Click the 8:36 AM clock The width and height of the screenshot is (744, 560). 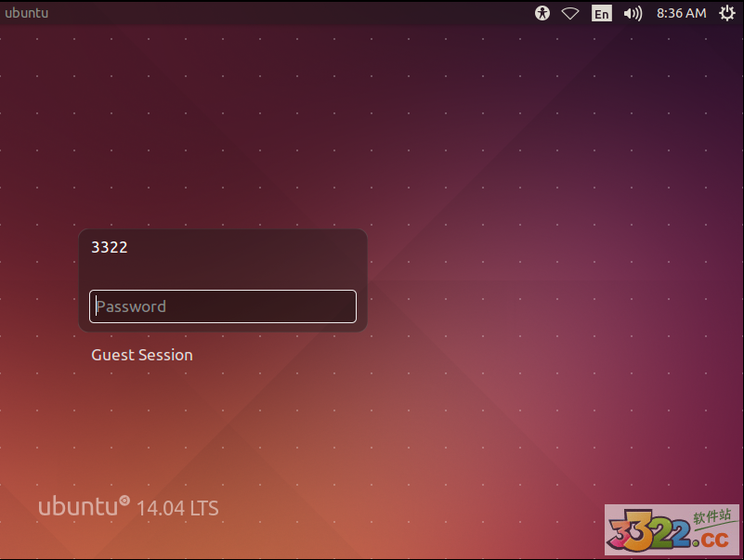pyautogui.click(x=682, y=13)
